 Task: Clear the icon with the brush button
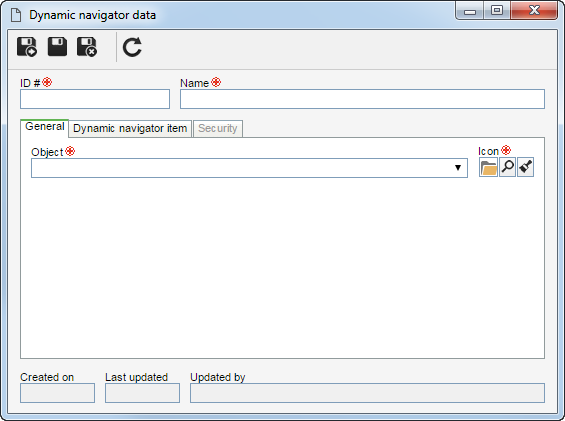click(x=525, y=167)
